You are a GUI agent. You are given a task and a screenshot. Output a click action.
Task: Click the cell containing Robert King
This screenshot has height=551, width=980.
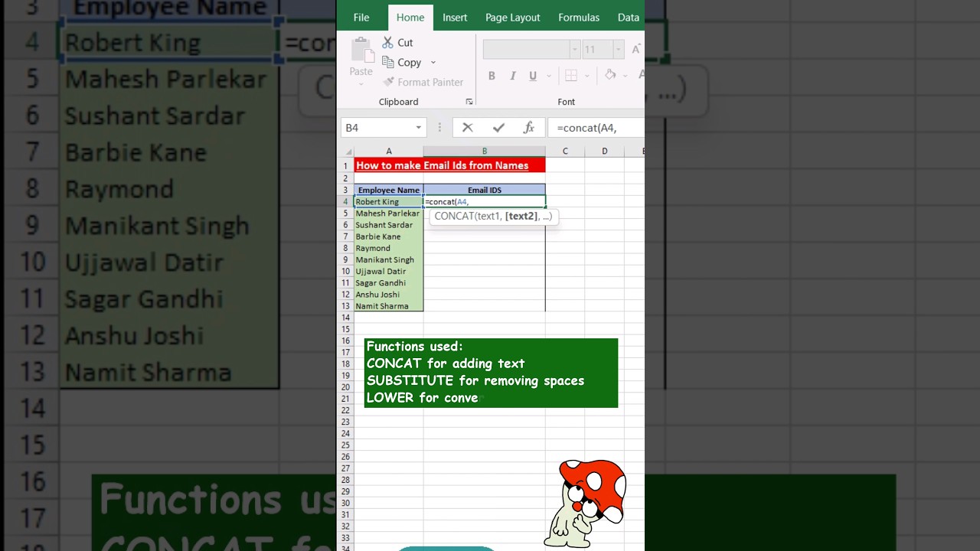389,202
